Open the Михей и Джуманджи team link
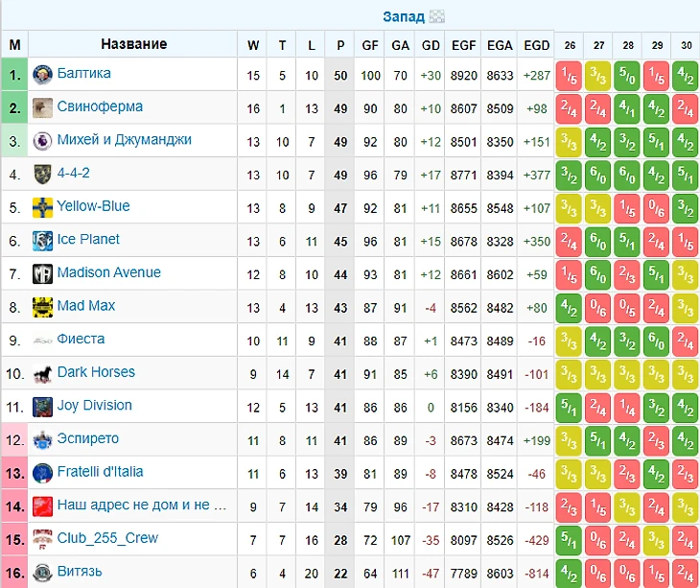The image size is (700, 588). pos(124,140)
